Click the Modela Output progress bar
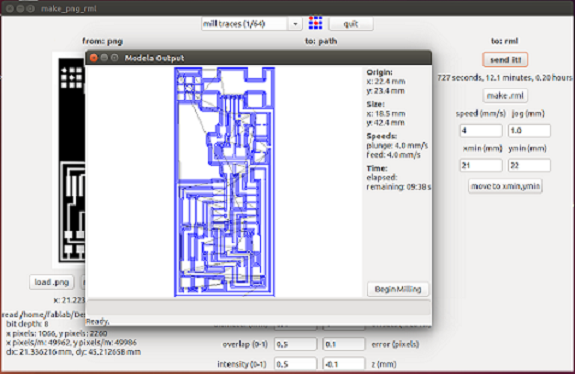 pyautogui.click(x=259, y=308)
